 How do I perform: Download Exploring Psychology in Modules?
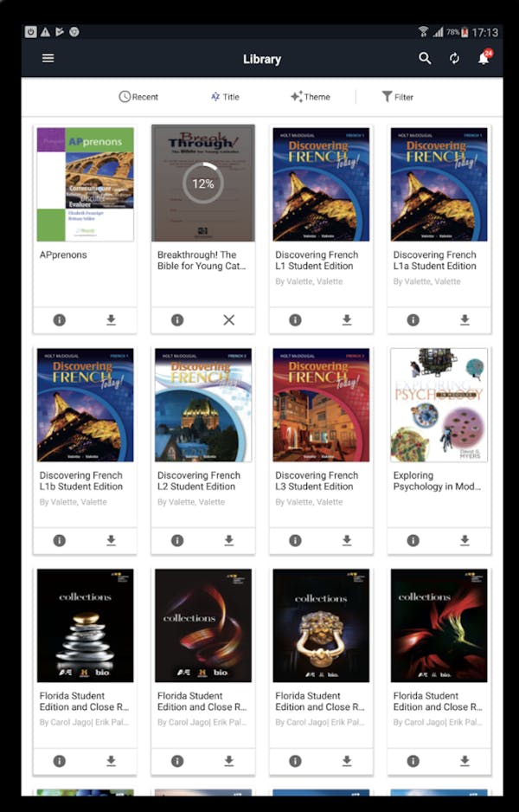click(465, 540)
